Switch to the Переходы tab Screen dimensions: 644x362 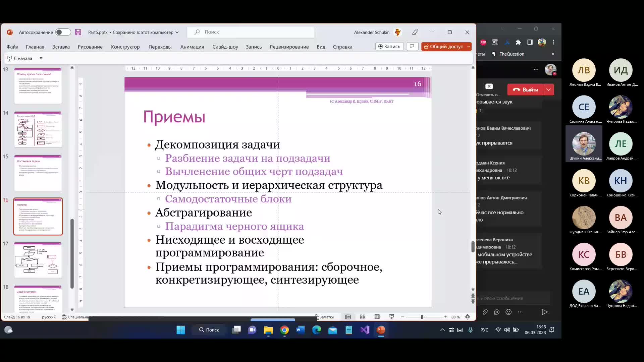tap(160, 47)
